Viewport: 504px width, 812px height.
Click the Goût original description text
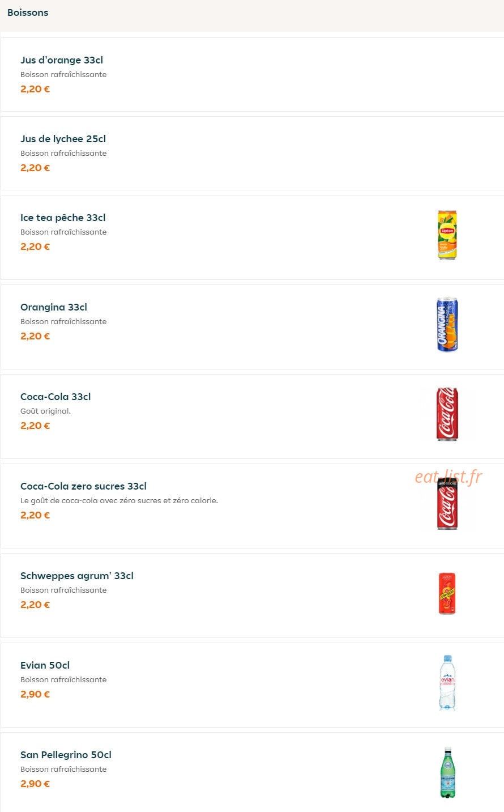45,411
